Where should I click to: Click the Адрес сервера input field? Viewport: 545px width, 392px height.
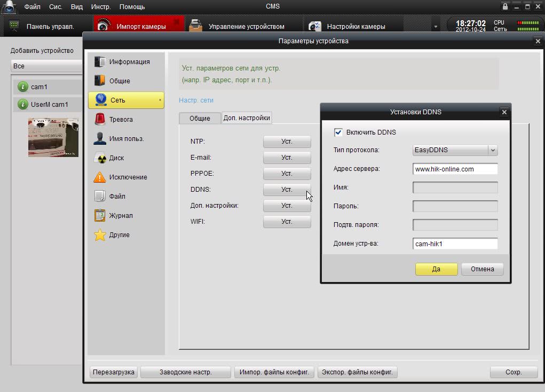(x=455, y=169)
